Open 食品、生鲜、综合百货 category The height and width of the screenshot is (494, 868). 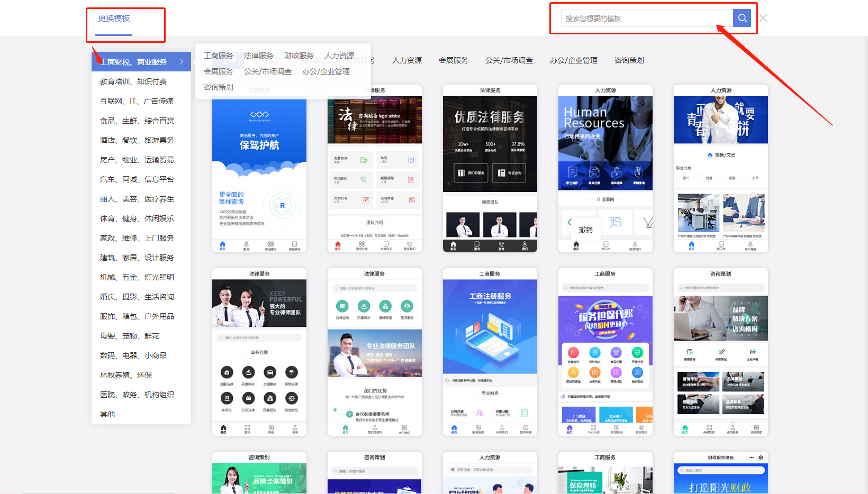point(137,121)
